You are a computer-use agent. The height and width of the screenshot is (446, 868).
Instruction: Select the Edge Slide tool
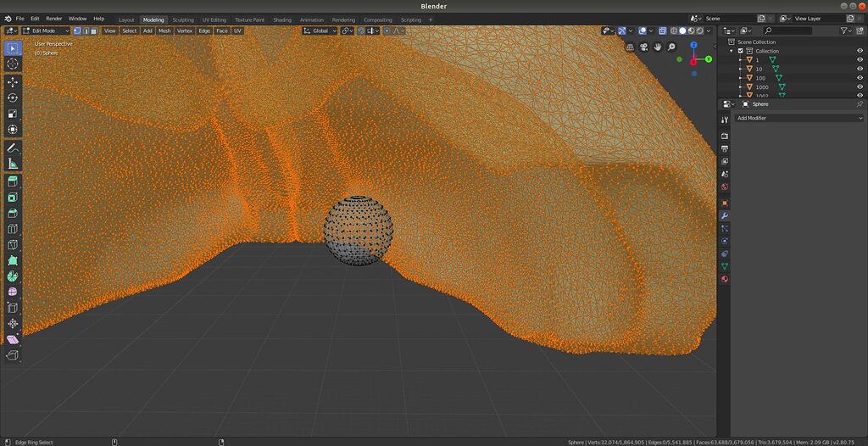[13, 308]
